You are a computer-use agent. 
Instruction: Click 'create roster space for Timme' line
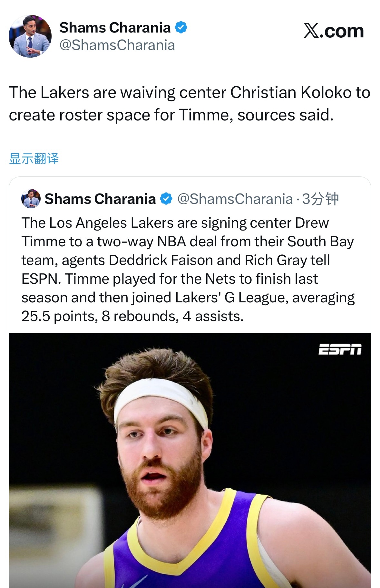point(171,115)
